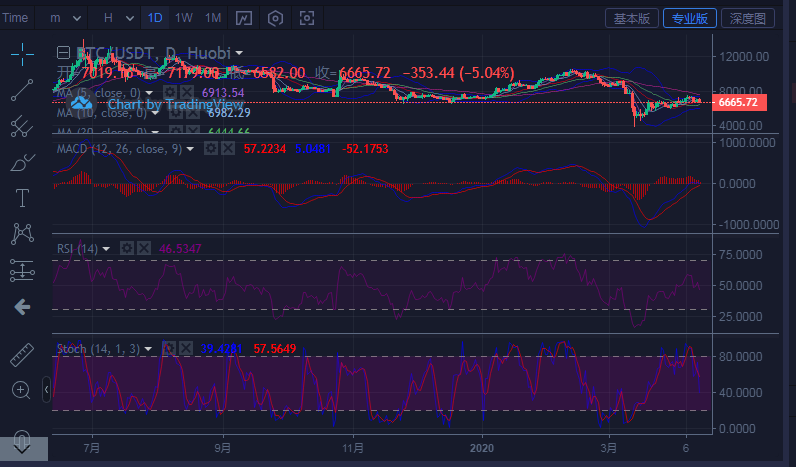796x467 pixels.
Task: Switch to 专业版 professional mode
Action: [x=689, y=18]
